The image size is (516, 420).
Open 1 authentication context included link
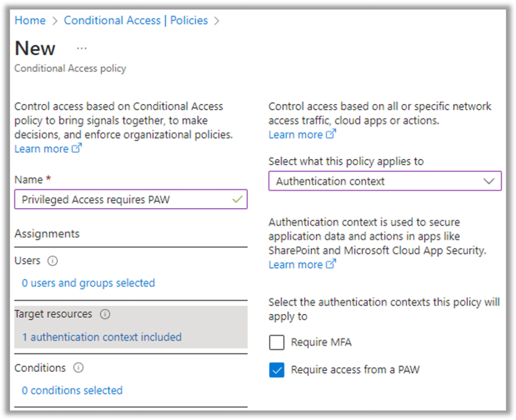102,337
